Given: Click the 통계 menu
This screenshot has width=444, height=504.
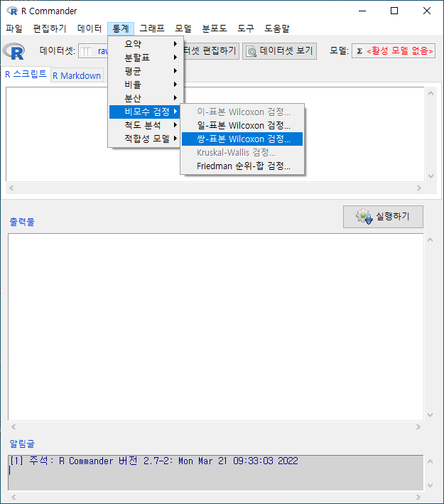Looking at the screenshot, I should tap(121, 28).
